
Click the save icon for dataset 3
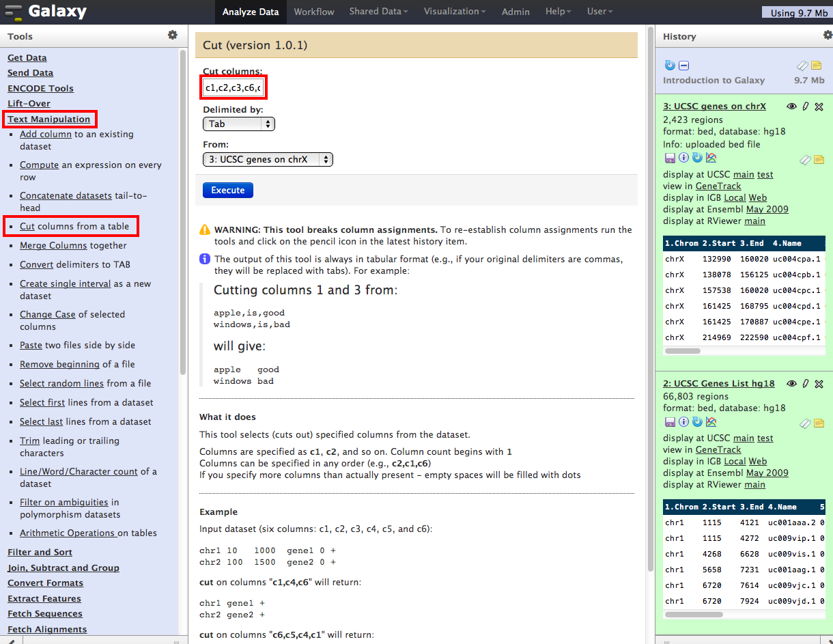(668, 158)
